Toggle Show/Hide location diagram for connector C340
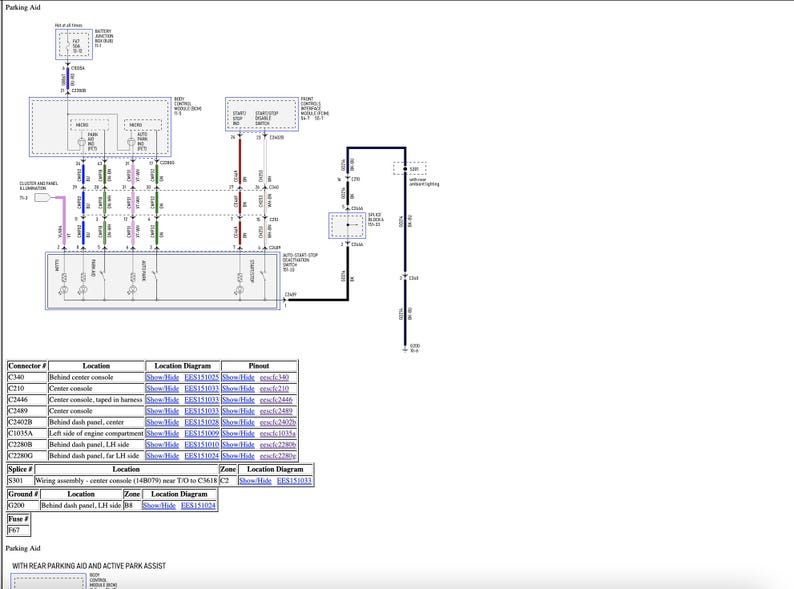This screenshot has width=794, height=589. (162, 378)
